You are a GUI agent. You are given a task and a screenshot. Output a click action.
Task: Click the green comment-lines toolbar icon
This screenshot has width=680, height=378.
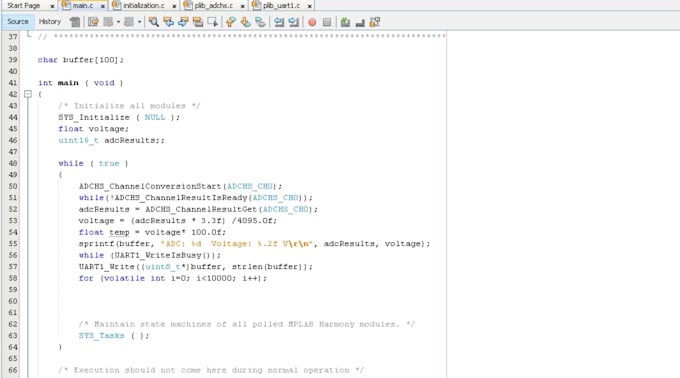click(345, 22)
